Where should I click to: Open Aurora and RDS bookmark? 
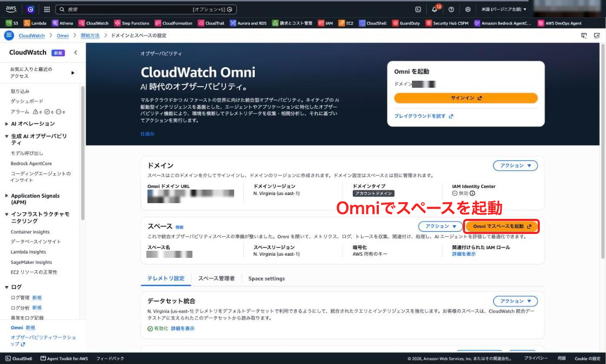point(248,23)
